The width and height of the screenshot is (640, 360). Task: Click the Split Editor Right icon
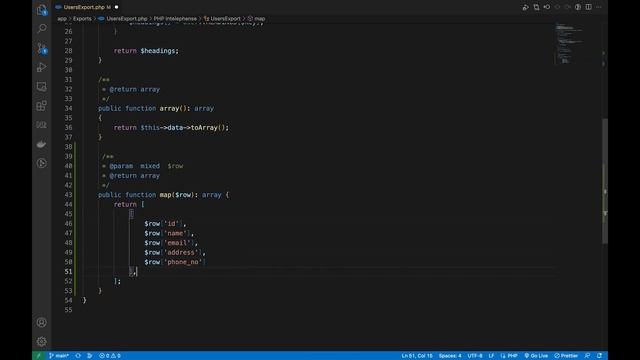(x=589, y=7)
